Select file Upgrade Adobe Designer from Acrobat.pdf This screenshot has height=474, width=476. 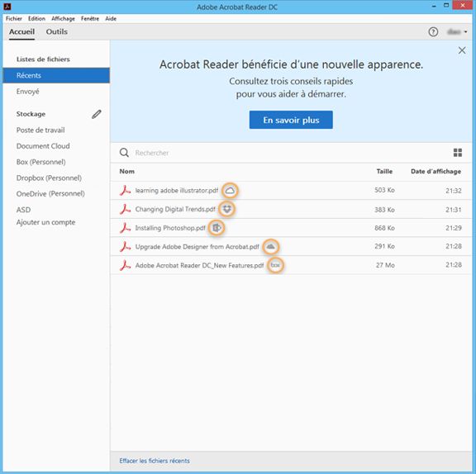coord(198,247)
